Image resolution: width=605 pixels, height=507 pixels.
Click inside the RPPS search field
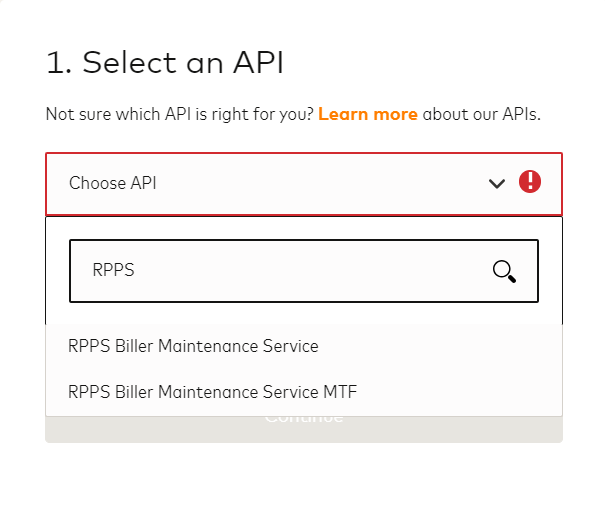(280, 270)
